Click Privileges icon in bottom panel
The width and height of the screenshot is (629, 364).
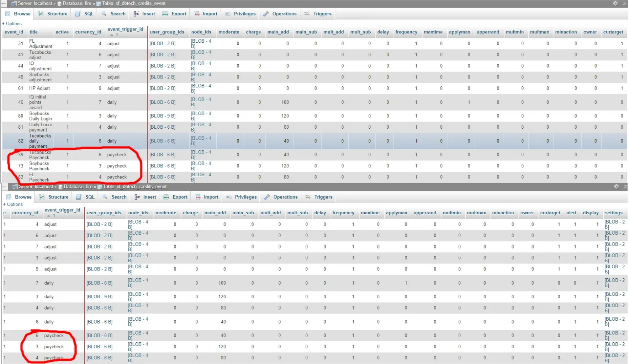pos(229,197)
